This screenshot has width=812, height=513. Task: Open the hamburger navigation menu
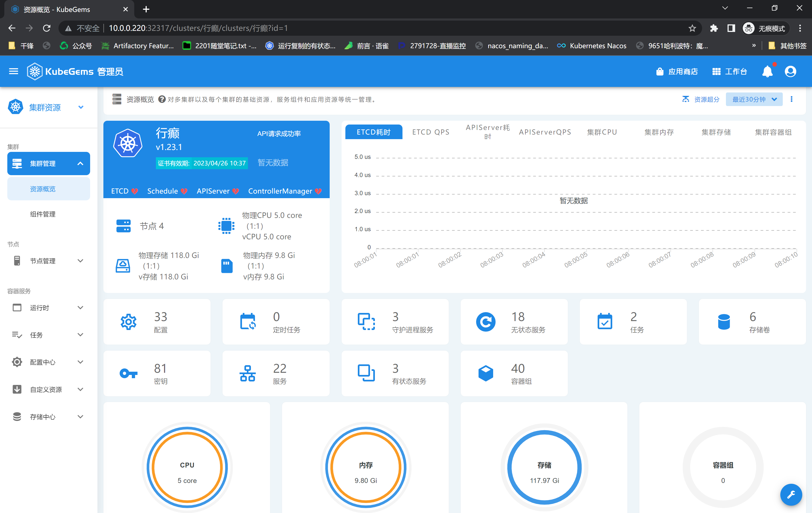pos(14,71)
